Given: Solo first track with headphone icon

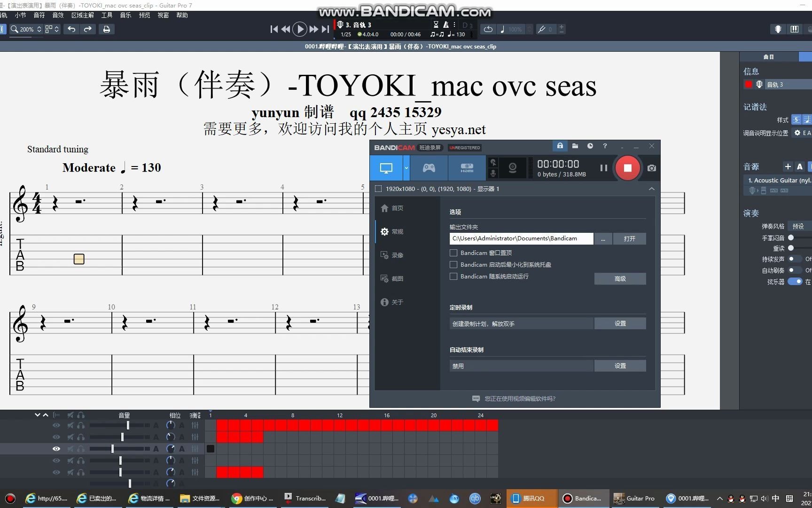Looking at the screenshot, I should pos(81,425).
